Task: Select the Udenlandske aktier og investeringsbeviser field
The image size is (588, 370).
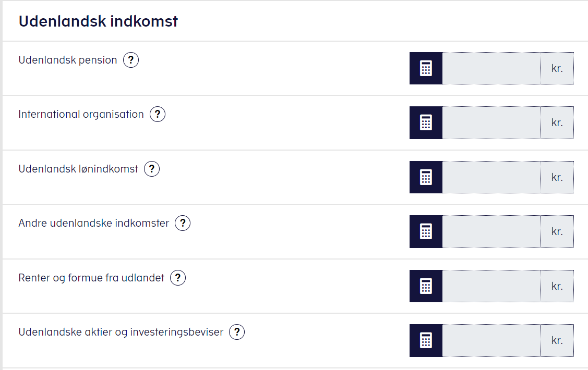Action: tap(491, 340)
